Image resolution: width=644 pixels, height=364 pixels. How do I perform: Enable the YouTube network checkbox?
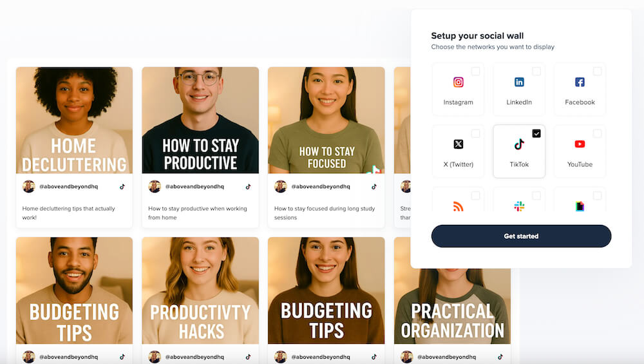(597, 133)
